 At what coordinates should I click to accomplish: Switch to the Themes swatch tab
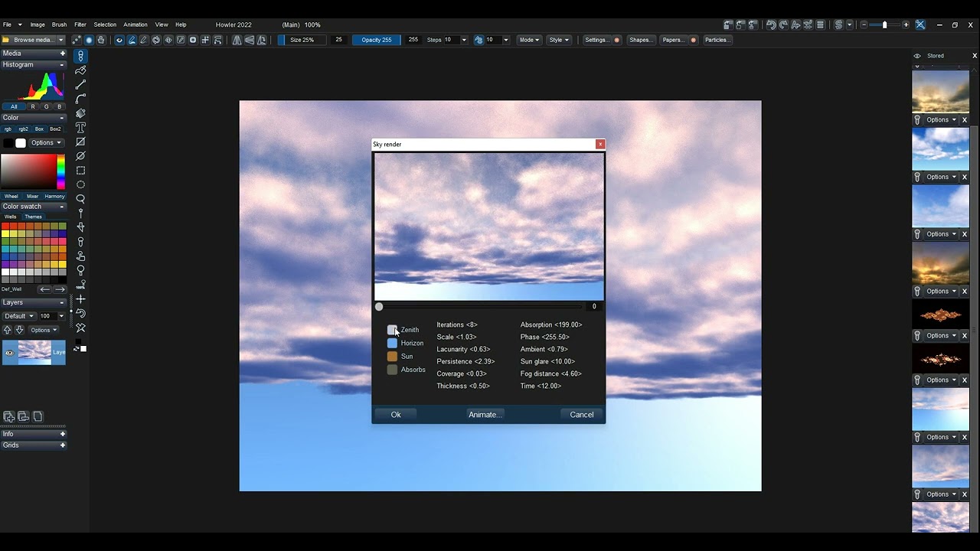point(33,217)
